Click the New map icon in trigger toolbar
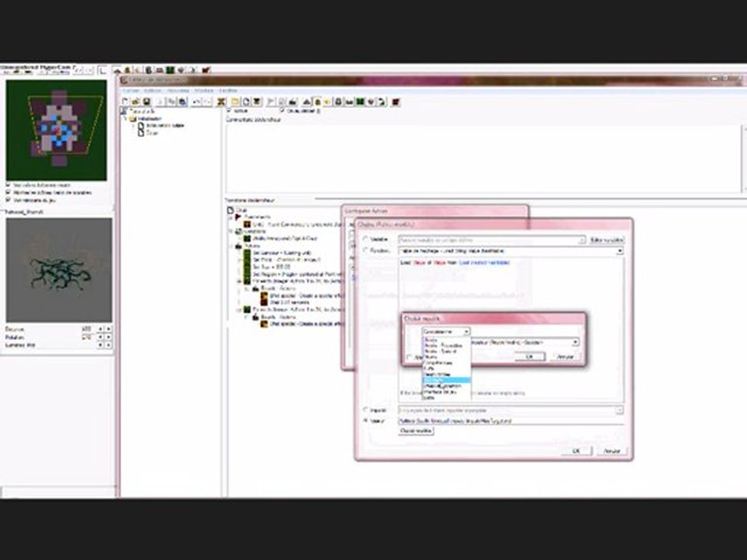Viewport: 747px width, 560px height. [x=125, y=101]
